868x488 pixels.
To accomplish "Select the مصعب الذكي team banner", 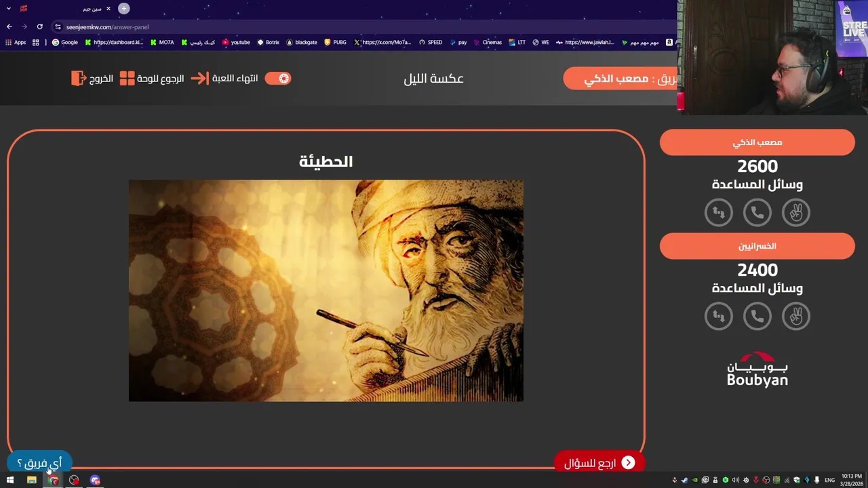I will point(757,142).
